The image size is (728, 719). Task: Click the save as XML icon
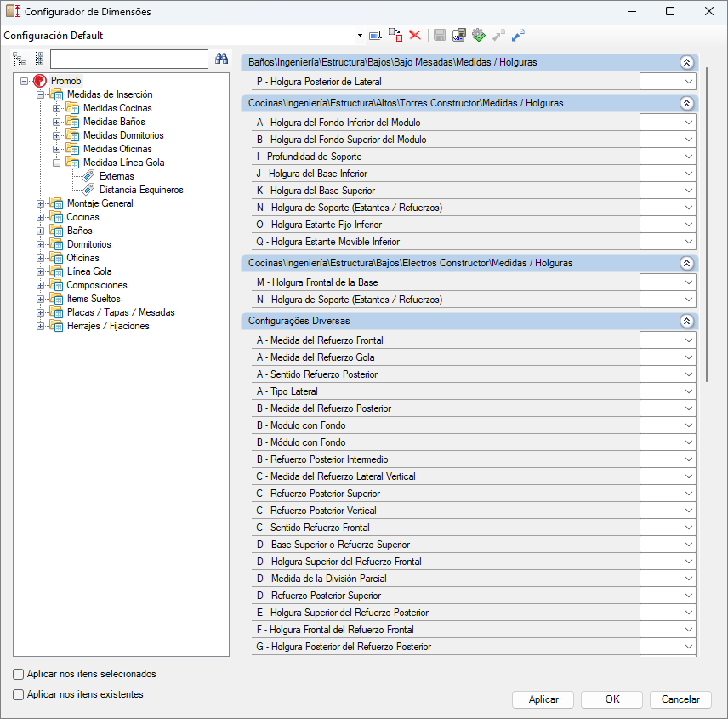tap(459, 36)
